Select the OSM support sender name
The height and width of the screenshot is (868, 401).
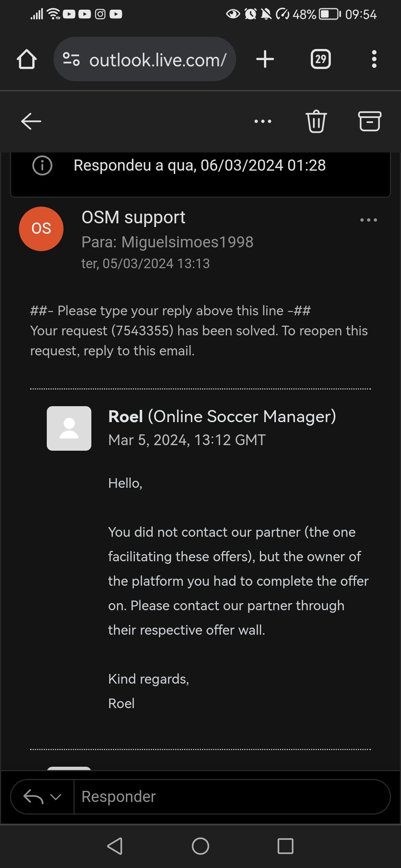click(133, 217)
